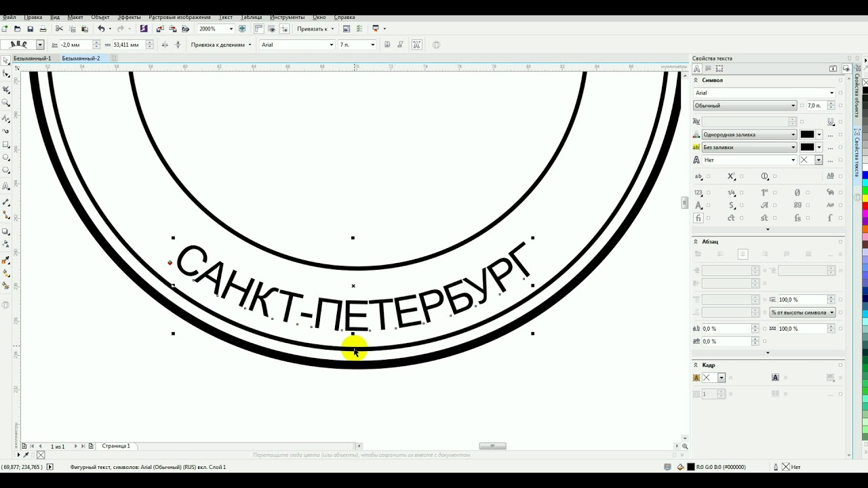Viewport: 868px width, 488px height.
Task: Toggle the checkbox beside 7,0 п. size
Action: (x=841, y=106)
